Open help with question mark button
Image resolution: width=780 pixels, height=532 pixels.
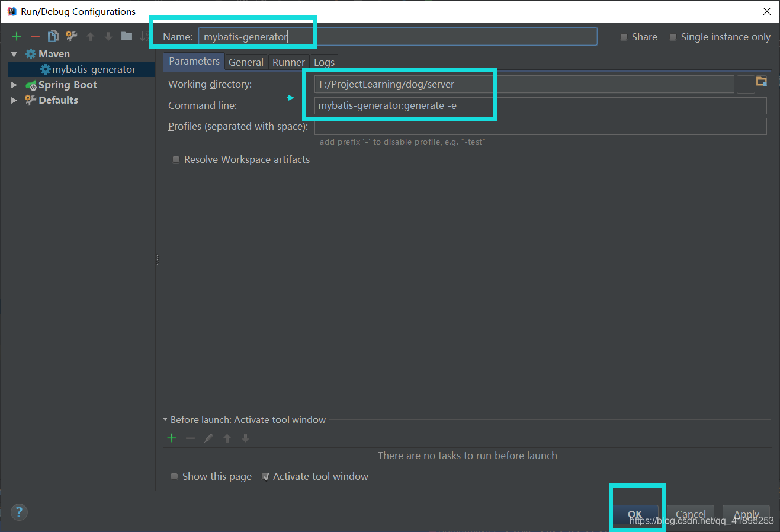coord(19,512)
